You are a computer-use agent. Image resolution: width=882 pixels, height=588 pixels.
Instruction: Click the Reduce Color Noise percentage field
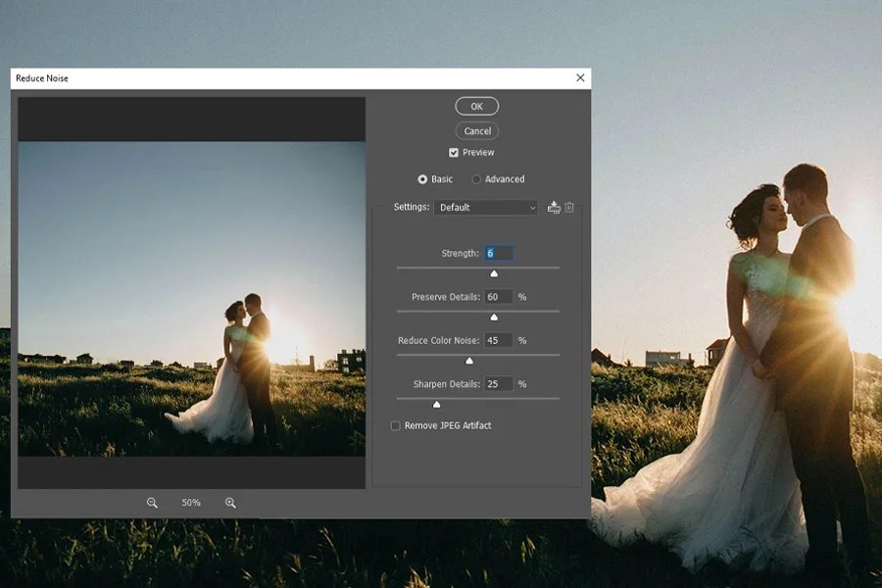[497, 339]
